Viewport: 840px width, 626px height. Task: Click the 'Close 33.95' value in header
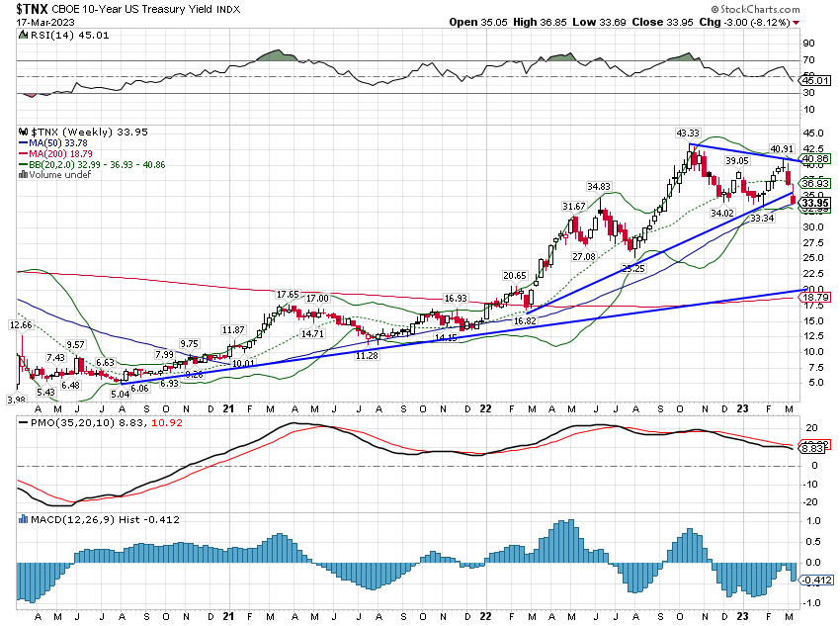point(663,22)
